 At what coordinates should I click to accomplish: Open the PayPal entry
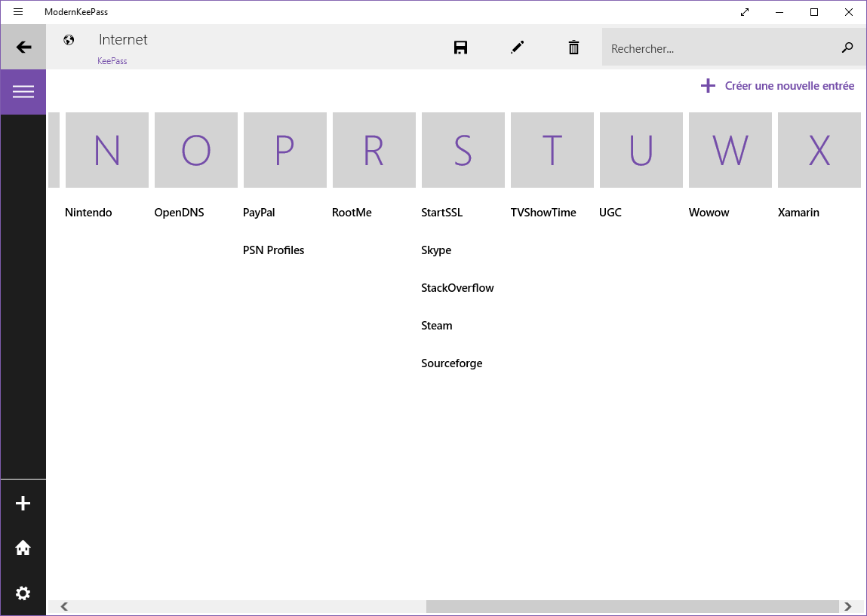pos(259,213)
